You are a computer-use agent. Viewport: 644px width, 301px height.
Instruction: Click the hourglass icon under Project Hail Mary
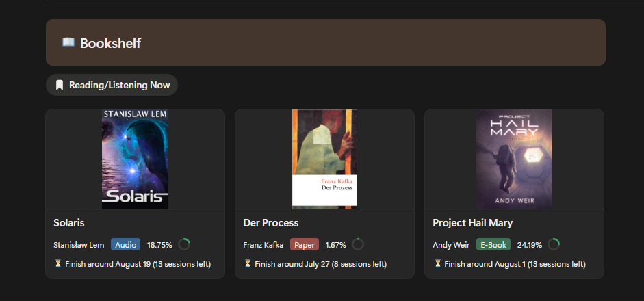(x=437, y=263)
